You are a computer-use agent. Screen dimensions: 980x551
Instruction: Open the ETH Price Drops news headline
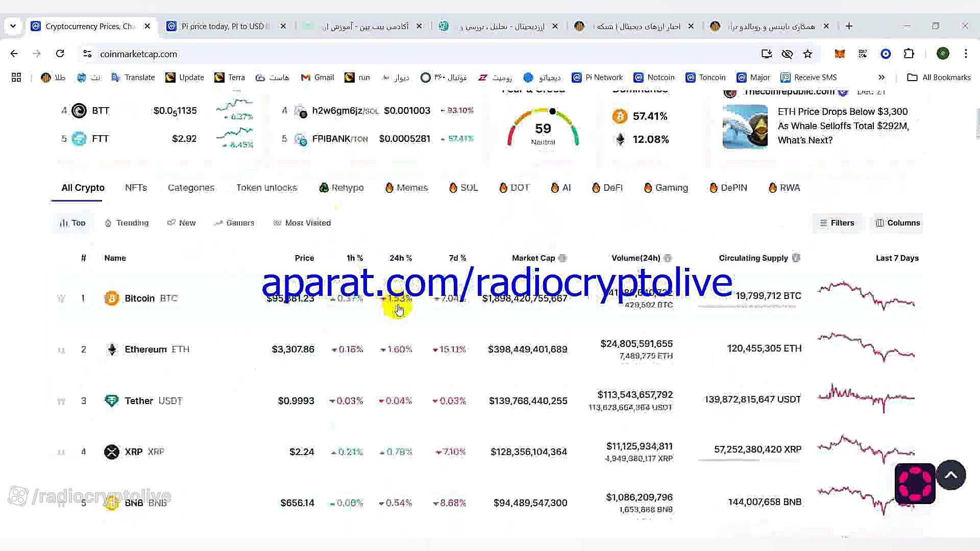pyautogui.click(x=843, y=126)
